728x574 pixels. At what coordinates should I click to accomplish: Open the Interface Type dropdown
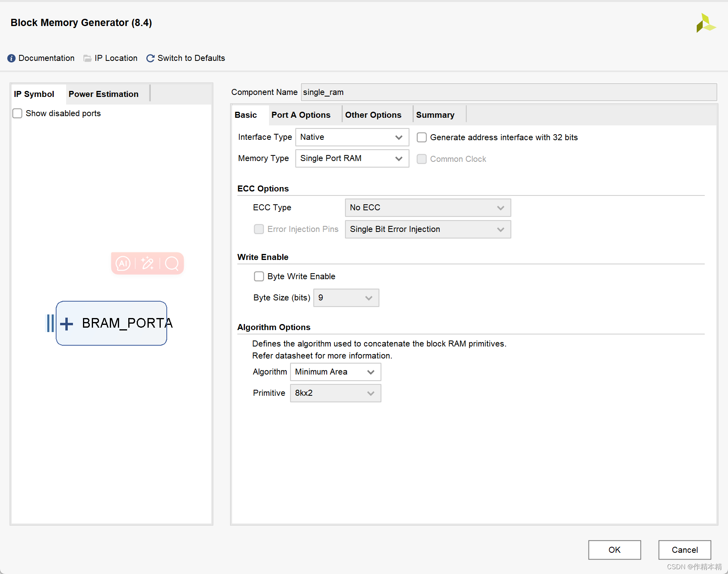click(x=352, y=137)
